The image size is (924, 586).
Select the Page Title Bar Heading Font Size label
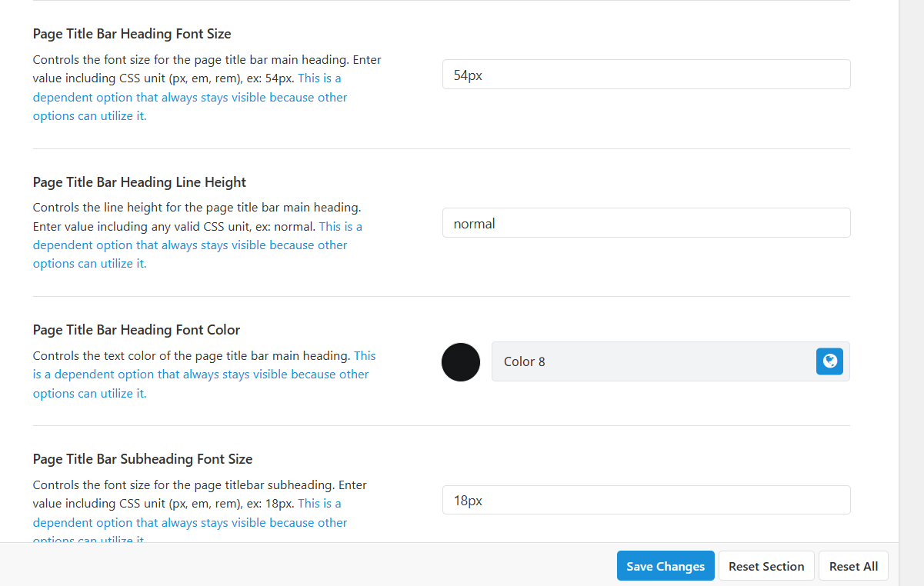click(132, 34)
